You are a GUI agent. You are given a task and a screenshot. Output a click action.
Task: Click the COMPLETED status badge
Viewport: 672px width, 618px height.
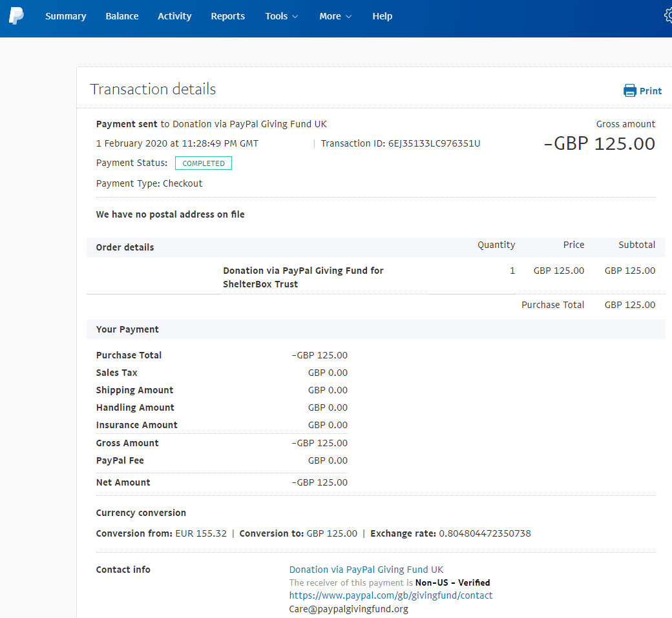tap(204, 163)
